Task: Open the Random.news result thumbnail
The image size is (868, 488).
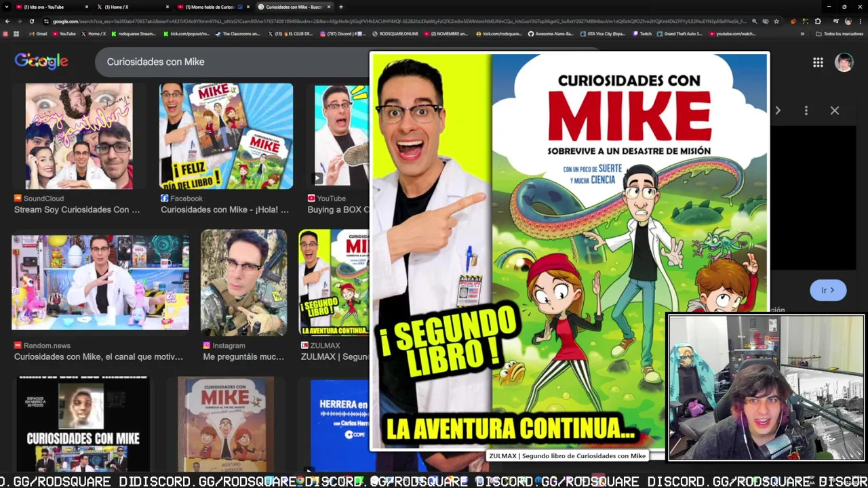Action: 100,283
